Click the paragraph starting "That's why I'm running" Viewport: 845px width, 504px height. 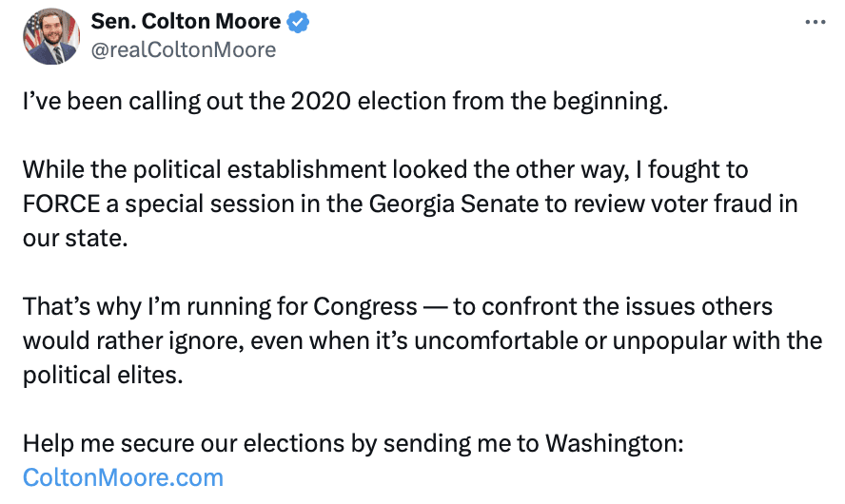(x=419, y=340)
